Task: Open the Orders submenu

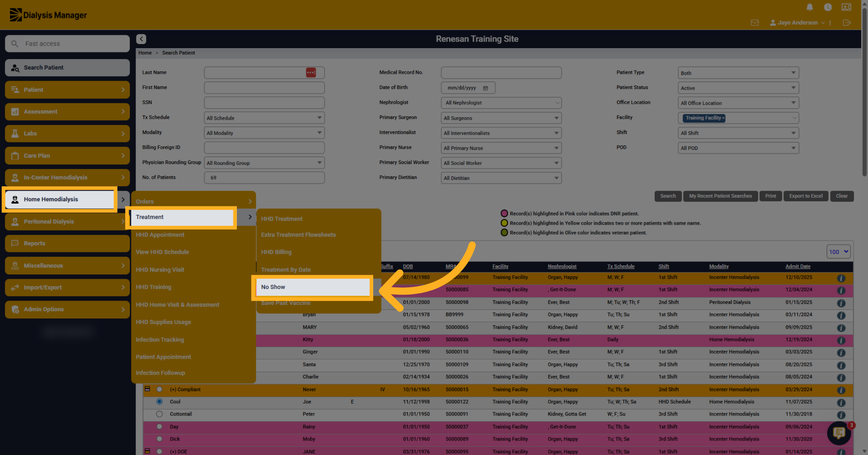Action: point(193,201)
